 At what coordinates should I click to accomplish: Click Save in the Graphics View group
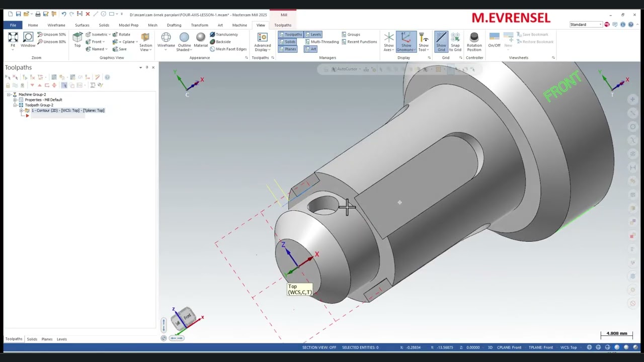(120, 49)
